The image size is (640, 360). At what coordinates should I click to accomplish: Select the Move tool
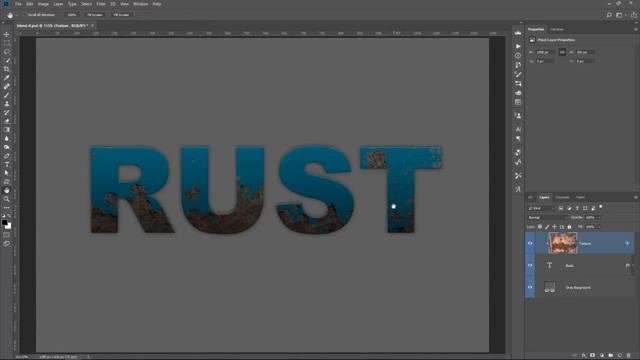7,35
